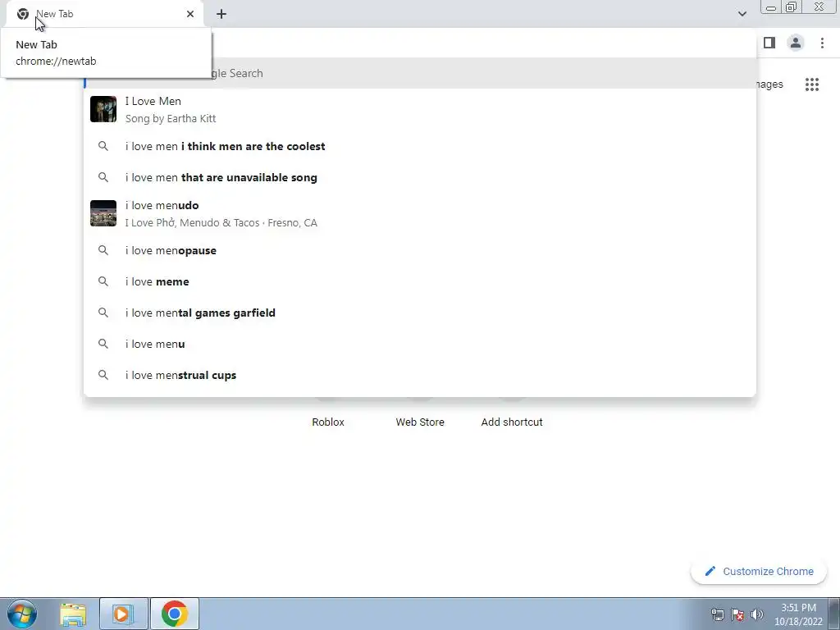
Task: Click search icon beside 'i love menopause'
Action: (x=103, y=251)
